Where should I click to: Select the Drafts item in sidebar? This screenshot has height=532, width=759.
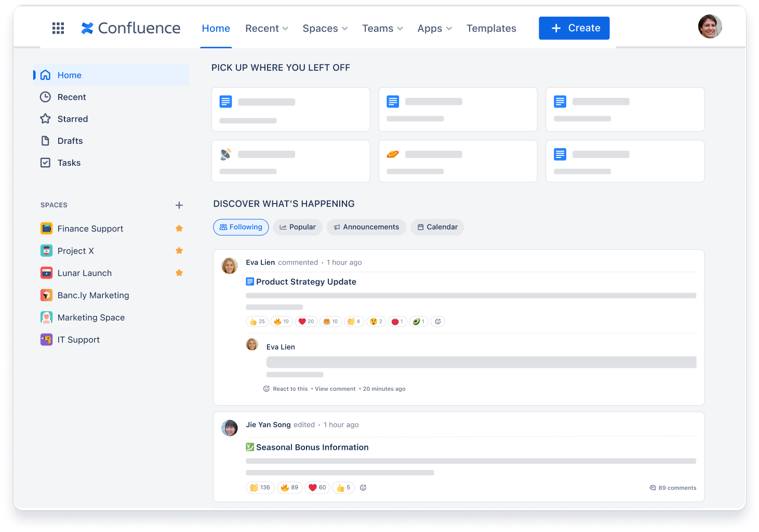tap(70, 140)
